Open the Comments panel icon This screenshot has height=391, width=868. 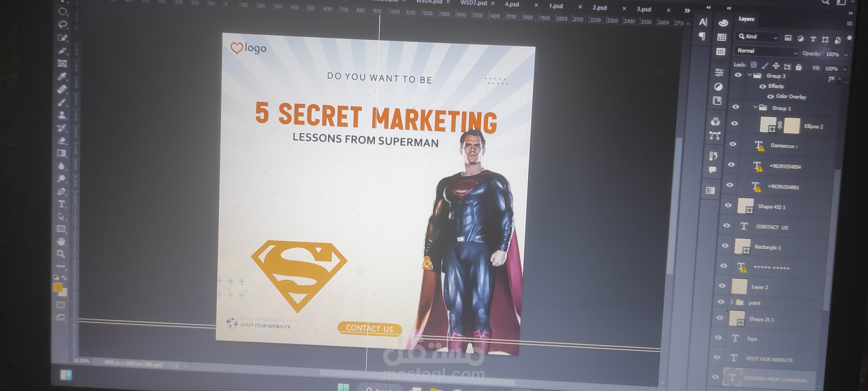click(712, 170)
